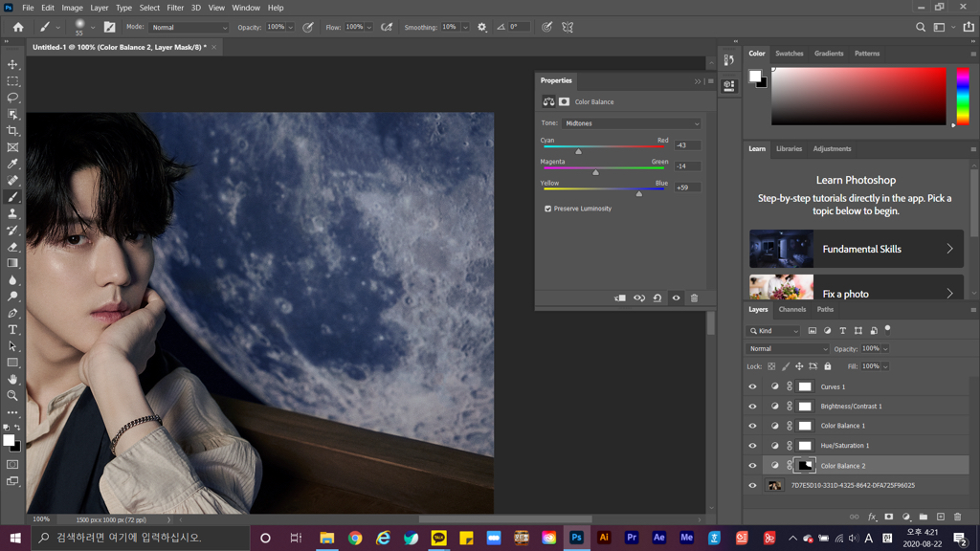Image resolution: width=980 pixels, height=551 pixels.
Task: Switch to the Swatches tab
Action: pyautogui.click(x=789, y=54)
